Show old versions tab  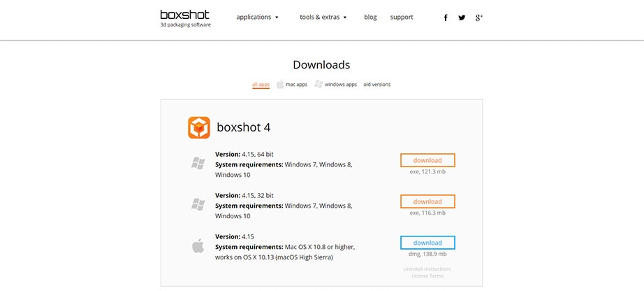click(x=377, y=85)
